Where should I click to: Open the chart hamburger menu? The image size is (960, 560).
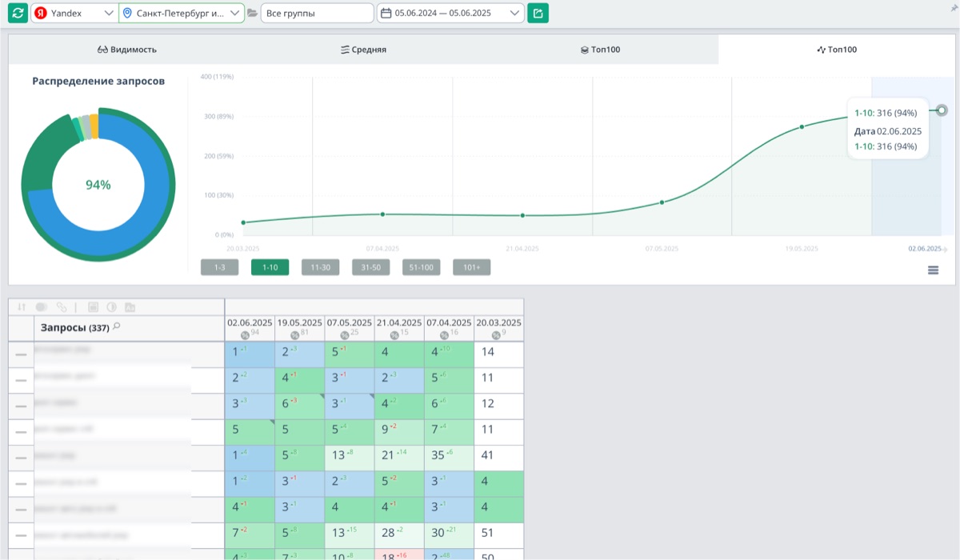(933, 270)
